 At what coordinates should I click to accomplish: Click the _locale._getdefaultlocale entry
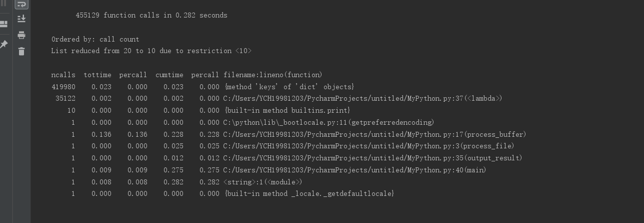[x=309, y=193]
